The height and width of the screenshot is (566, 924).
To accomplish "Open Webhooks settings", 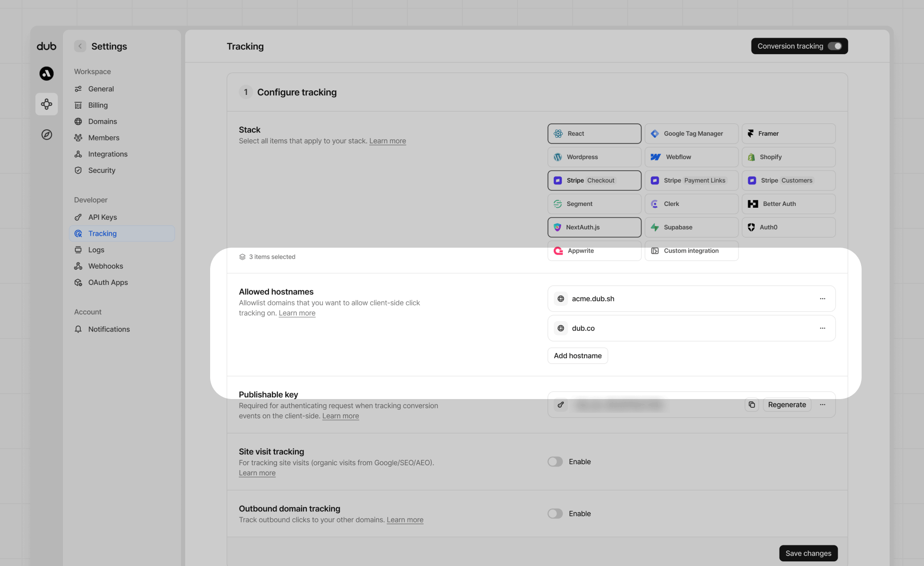I will [x=122, y=266].
